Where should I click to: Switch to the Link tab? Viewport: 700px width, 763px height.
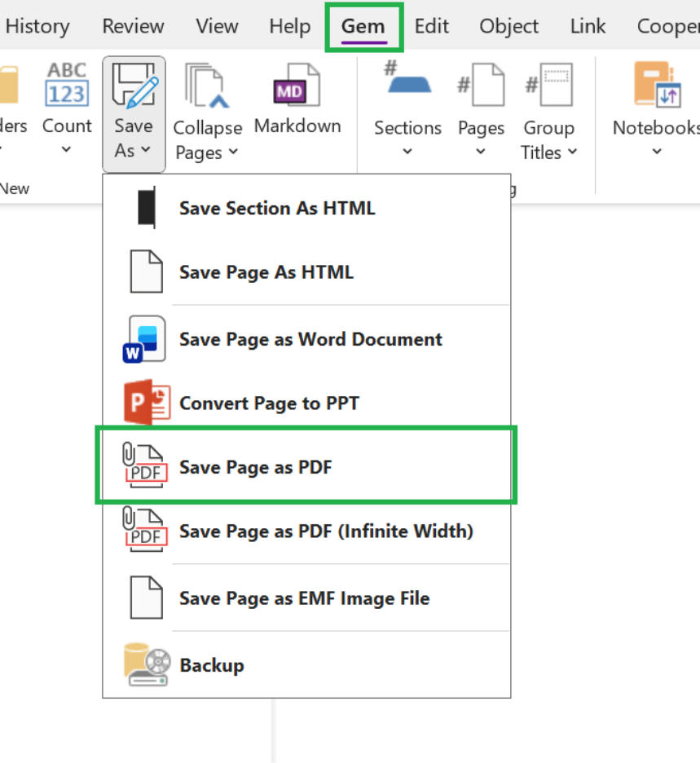(588, 26)
